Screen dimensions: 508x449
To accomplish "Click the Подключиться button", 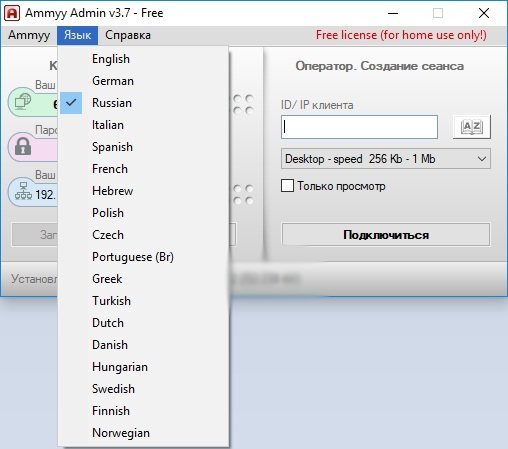I will 386,235.
